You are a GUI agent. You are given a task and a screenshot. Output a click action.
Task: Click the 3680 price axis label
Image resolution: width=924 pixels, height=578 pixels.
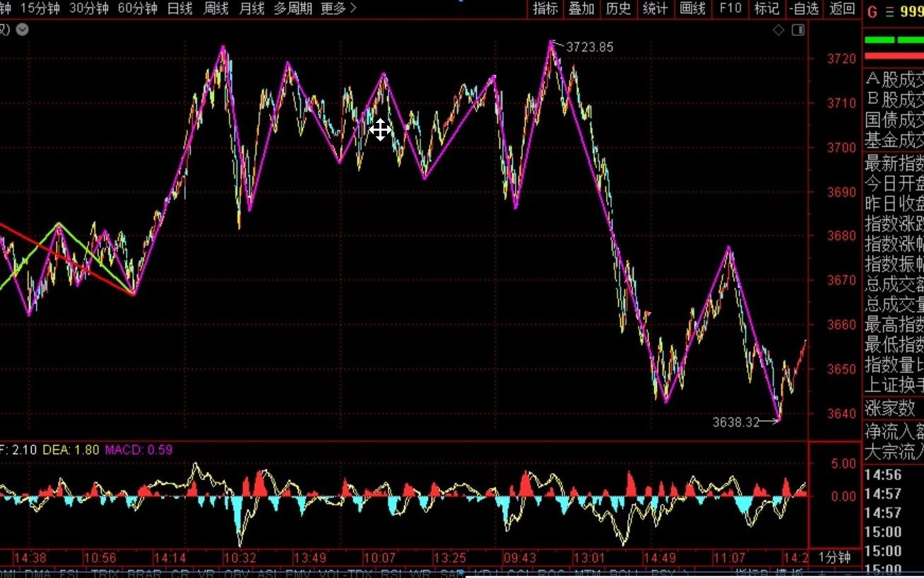841,236
